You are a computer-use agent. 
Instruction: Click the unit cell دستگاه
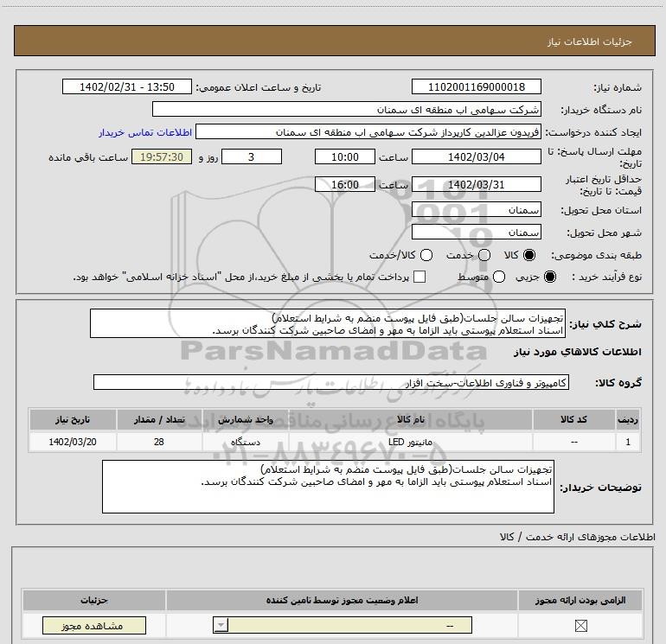tap(245, 442)
